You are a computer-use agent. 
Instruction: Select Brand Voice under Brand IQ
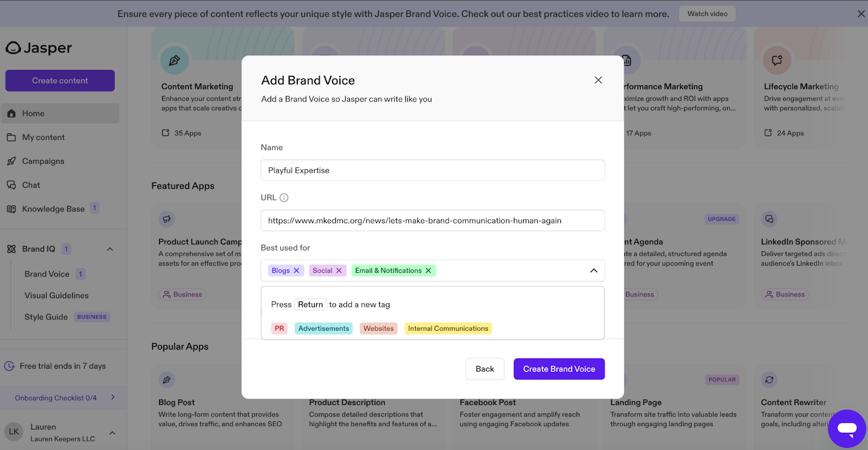point(47,274)
